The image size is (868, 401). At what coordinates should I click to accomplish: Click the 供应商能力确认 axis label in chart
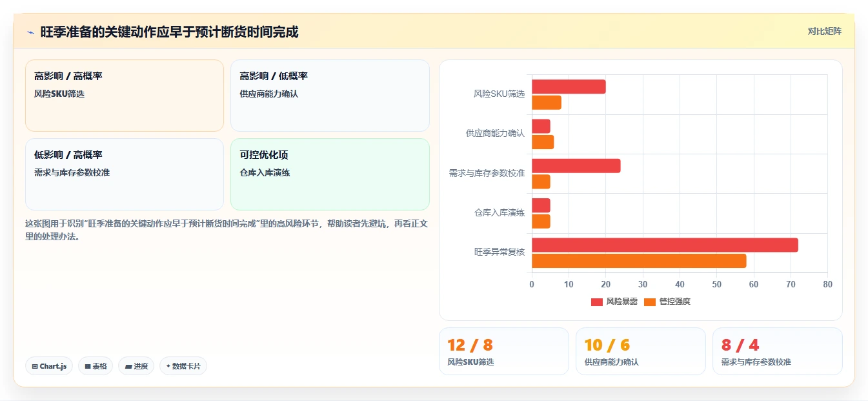[496, 133]
